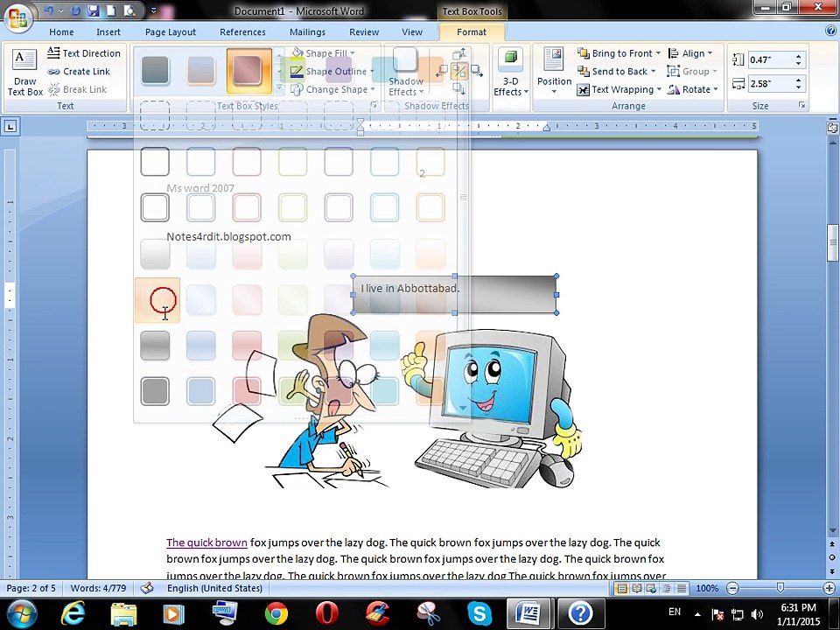Image resolution: width=840 pixels, height=630 pixels.
Task: Click shape width input field
Action: pos(770,84)
